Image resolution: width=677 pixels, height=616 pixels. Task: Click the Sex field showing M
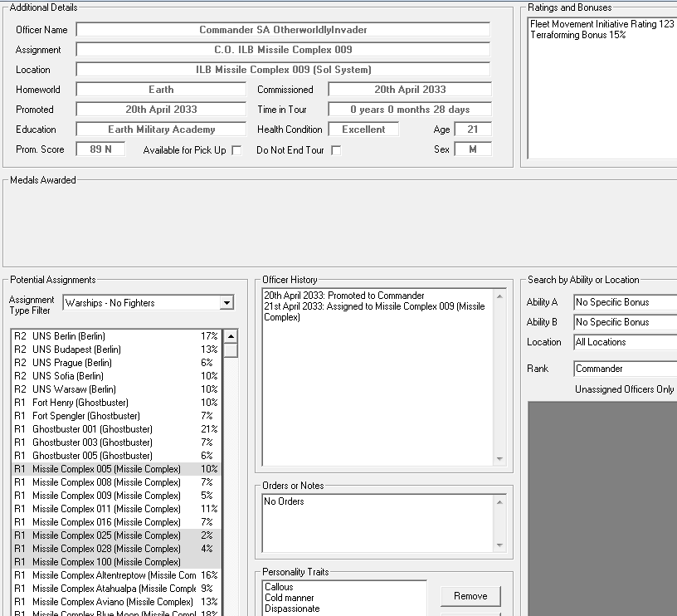point(473,149)
